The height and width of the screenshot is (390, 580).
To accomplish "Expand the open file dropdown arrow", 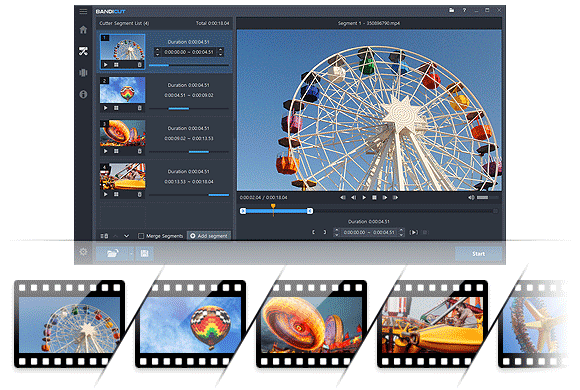I will [131, 254].
